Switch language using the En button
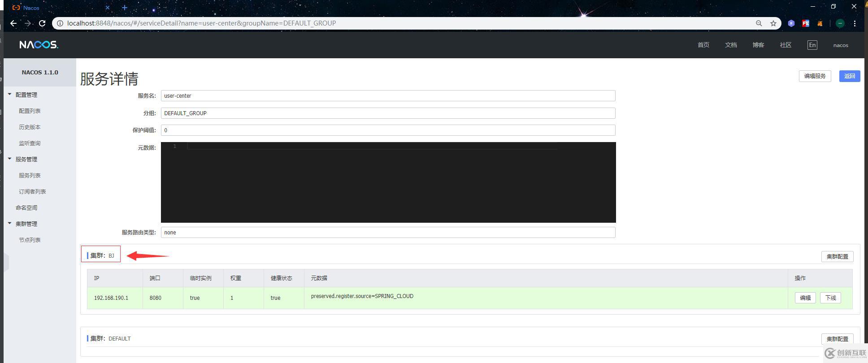This screenshot has width=868, height=363. [812, 45]
